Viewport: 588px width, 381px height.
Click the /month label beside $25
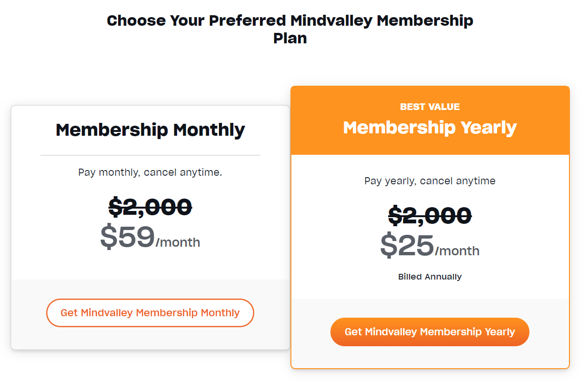click(457, 251)
